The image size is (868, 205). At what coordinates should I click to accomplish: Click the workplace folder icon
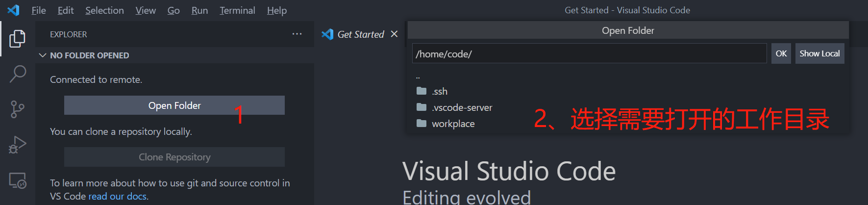(x=422, y=123)
